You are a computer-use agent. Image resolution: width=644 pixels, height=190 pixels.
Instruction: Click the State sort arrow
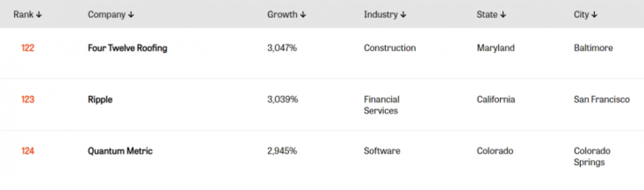503,15
